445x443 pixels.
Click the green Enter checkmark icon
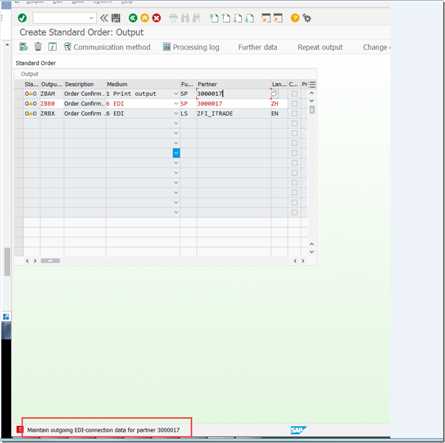coord(22,18)
